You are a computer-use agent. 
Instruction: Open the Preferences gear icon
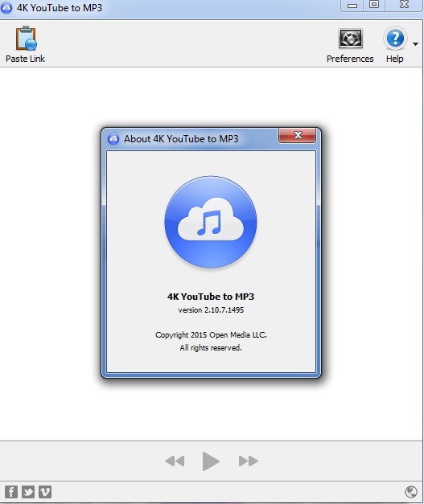click(350, 39)
